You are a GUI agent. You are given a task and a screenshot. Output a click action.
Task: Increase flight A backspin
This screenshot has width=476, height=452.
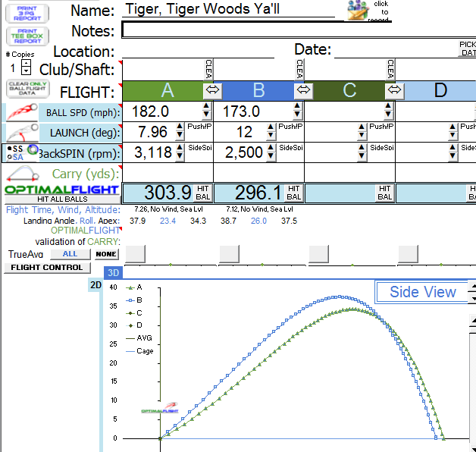pos(180,147)
